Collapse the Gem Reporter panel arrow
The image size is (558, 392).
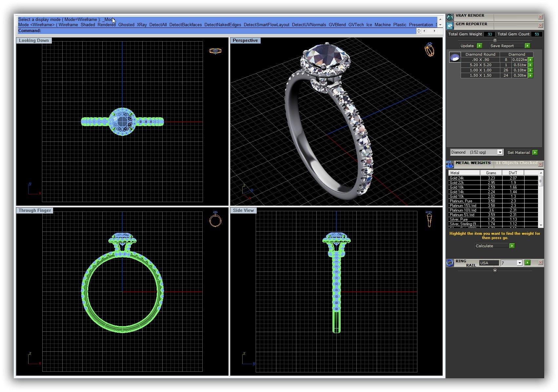495,40
